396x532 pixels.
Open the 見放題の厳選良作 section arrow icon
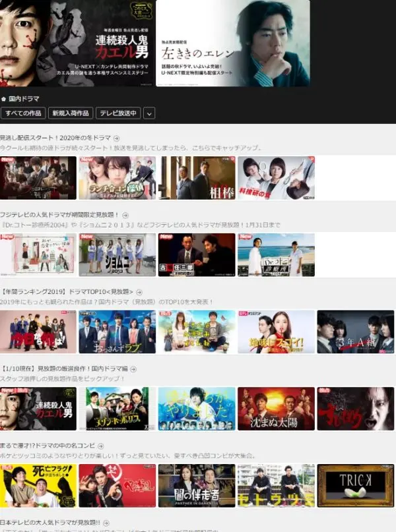pos(133,369)
